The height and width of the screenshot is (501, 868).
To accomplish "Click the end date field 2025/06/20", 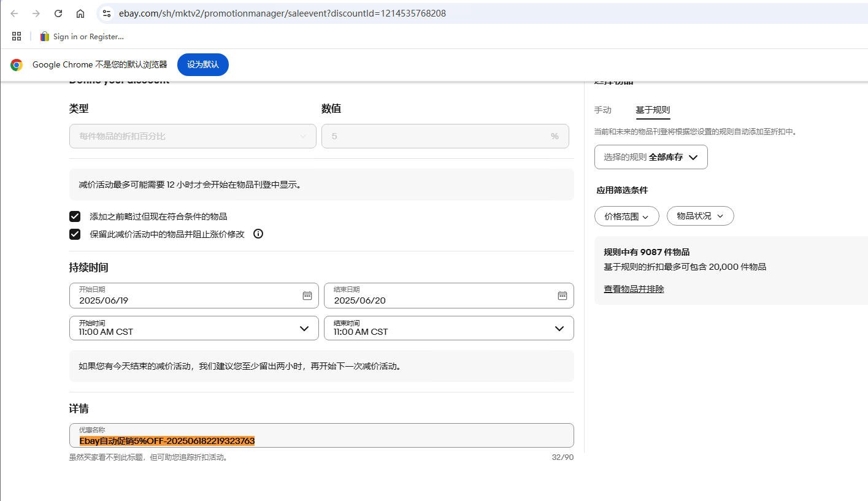I will pyautogui.click(x=449, y=296).
